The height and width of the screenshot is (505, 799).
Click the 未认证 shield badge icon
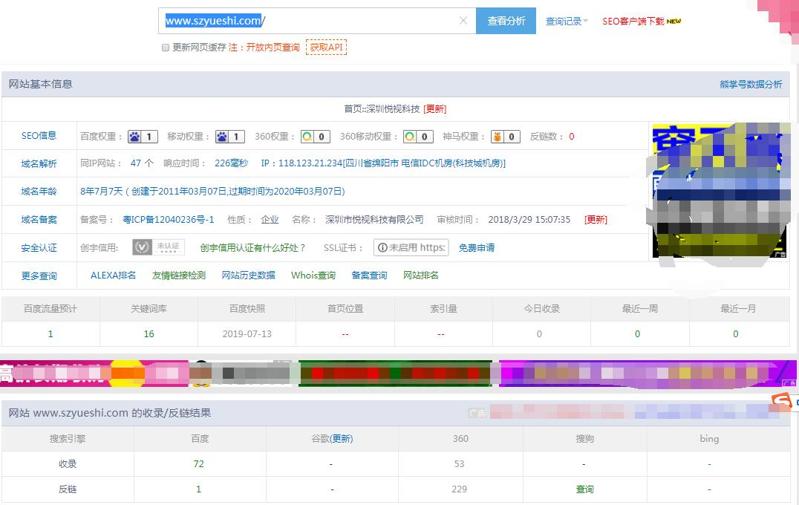click(x=158, y=247)
